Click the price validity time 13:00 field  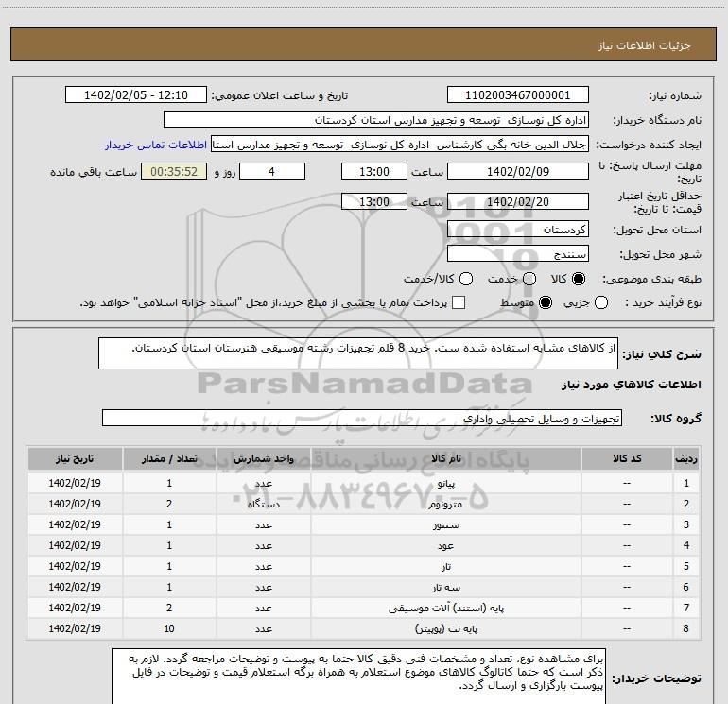374,201
